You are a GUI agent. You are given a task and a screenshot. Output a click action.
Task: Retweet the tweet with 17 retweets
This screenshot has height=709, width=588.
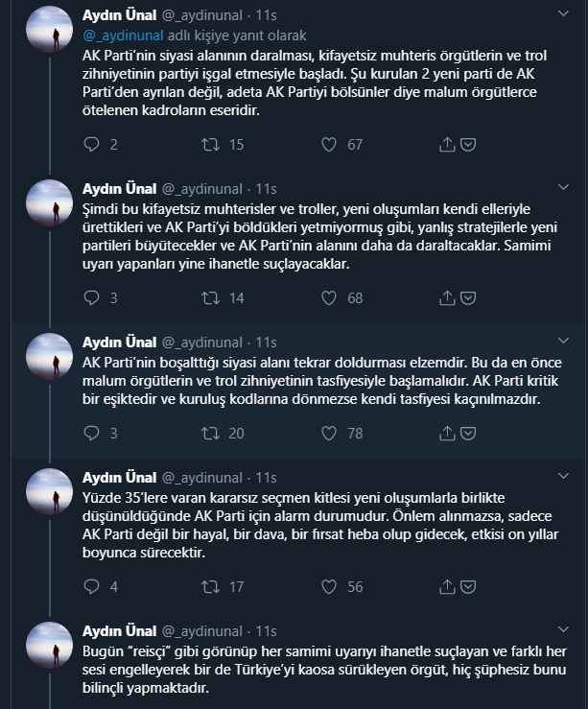point(209,587)
